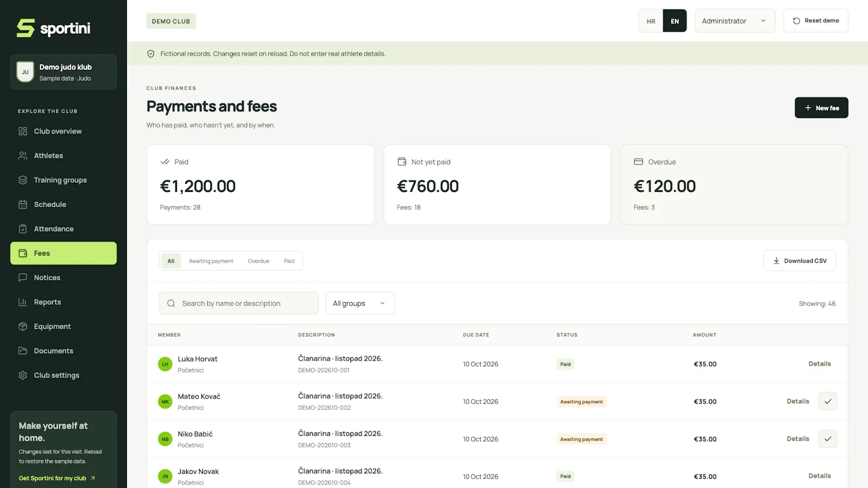Open the Schedule page
This screenshot has width=868, height=488.
point(63,204)
